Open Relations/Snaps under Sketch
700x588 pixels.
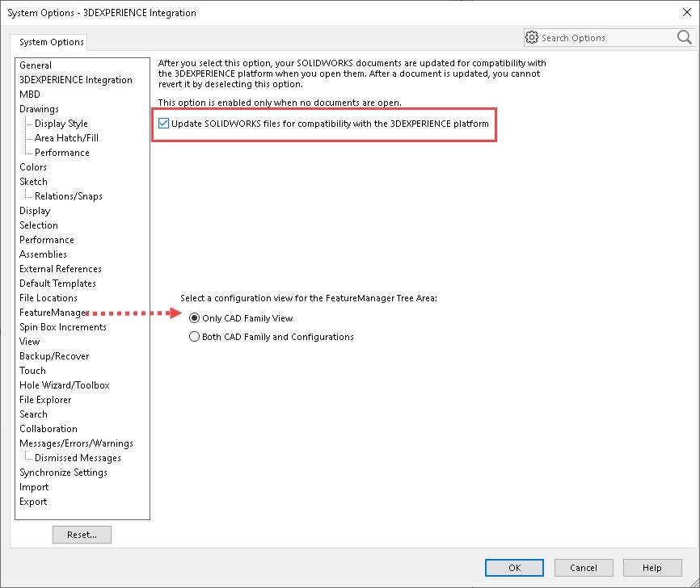[x=69, y=196]
